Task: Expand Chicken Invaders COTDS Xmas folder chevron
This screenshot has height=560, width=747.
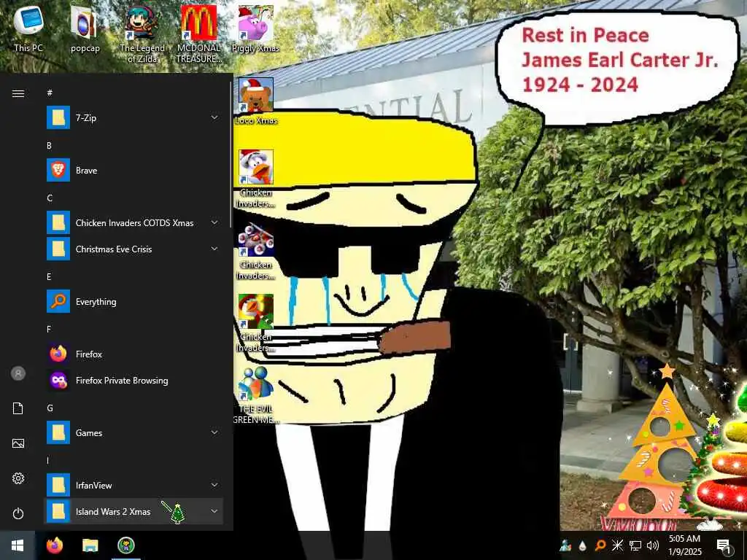Action: point(214,222)
